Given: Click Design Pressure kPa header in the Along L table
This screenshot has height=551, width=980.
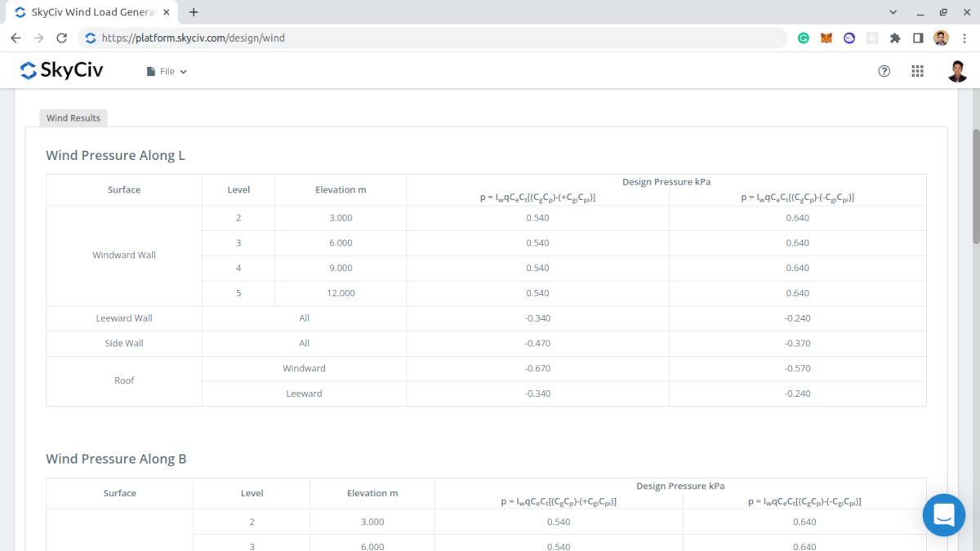Looking at the screenshot, I should tap(666, 182).
